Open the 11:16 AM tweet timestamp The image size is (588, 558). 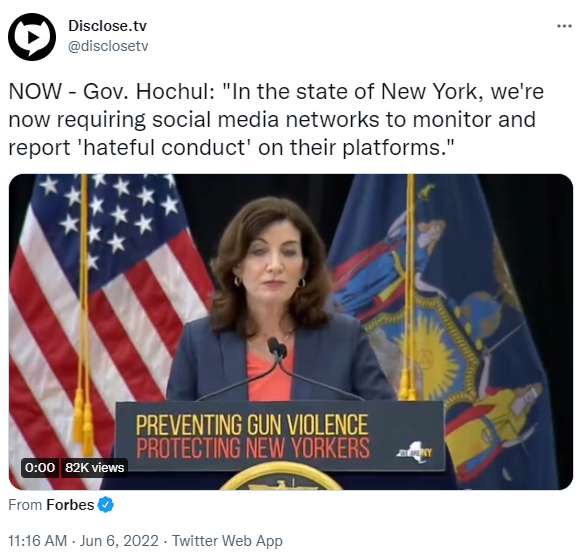pos(38,541)
